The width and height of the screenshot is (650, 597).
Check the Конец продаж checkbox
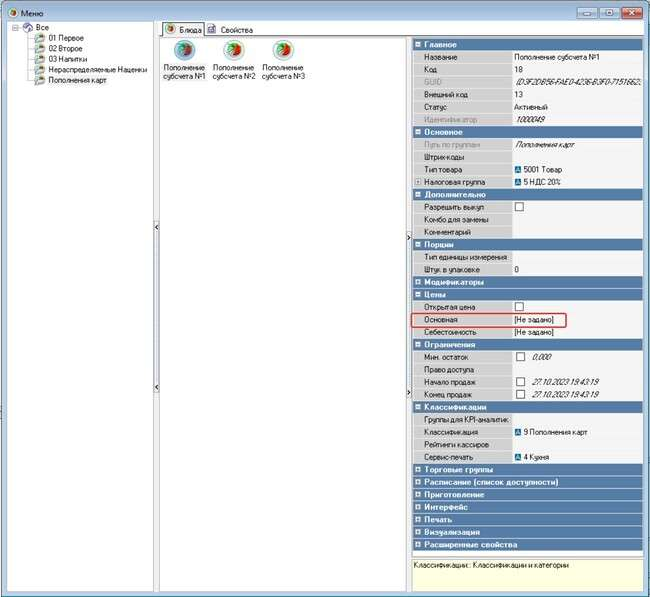519,394
